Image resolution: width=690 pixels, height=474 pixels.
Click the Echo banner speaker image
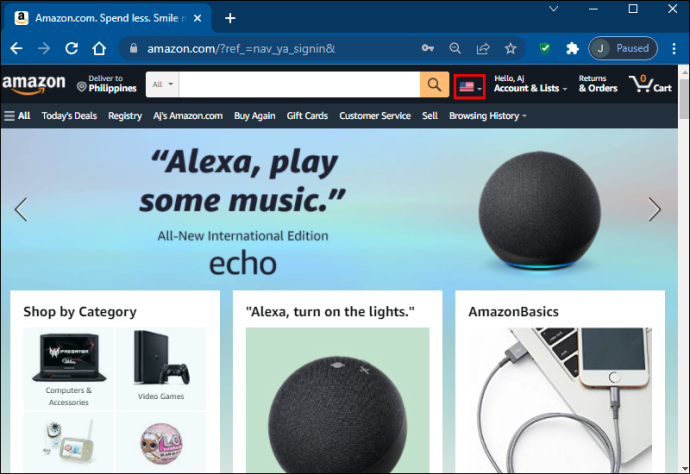(540, 210)
